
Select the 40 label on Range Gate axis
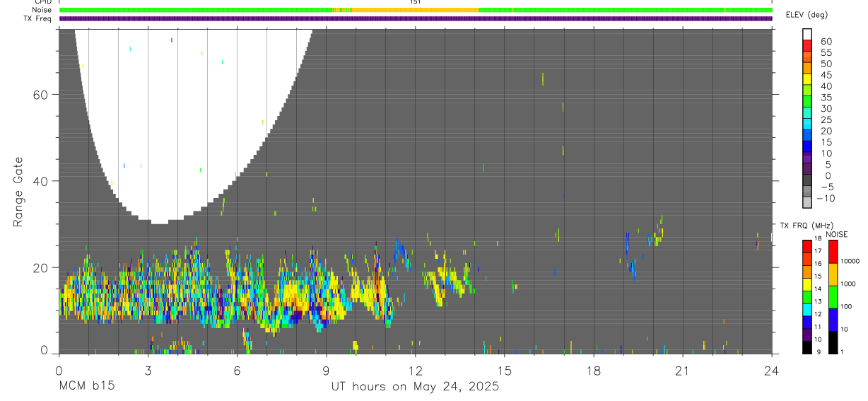40,181
